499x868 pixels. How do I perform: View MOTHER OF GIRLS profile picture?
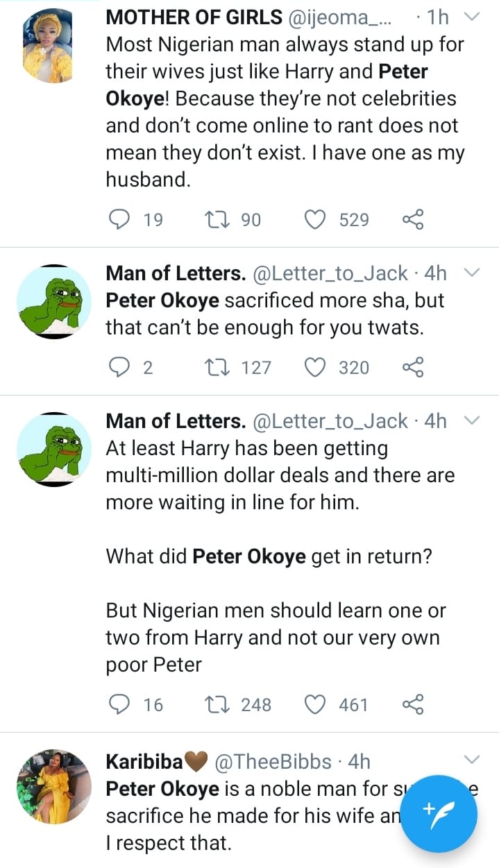pyautogui.click(x=53, y=47)
